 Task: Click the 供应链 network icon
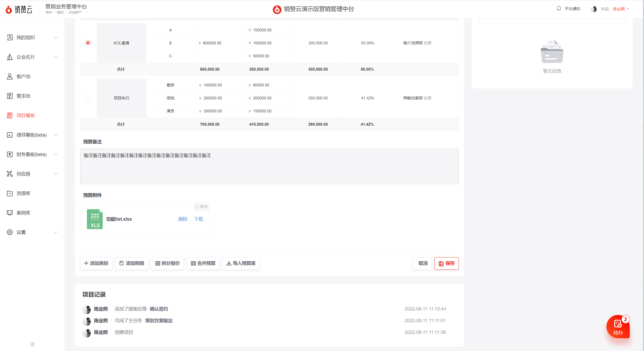point(10,174)
